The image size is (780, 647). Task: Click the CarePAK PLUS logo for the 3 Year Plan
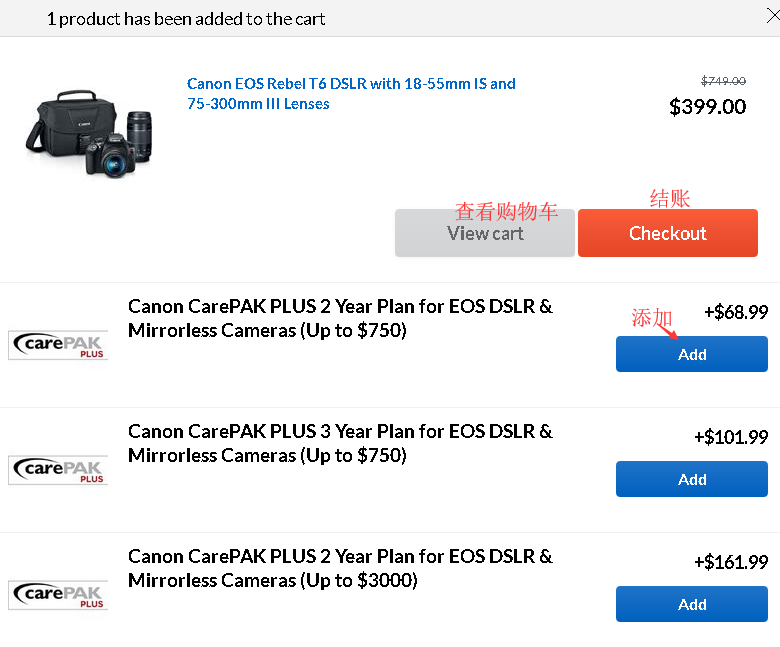(58, 470)
